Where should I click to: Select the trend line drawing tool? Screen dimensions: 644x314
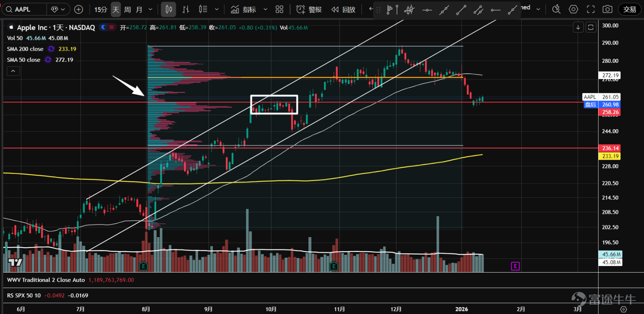click(x=461, y=10)
